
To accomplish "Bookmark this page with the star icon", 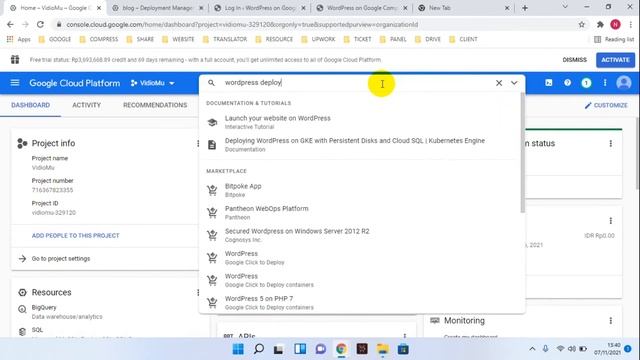I will (x=582, y=24).
